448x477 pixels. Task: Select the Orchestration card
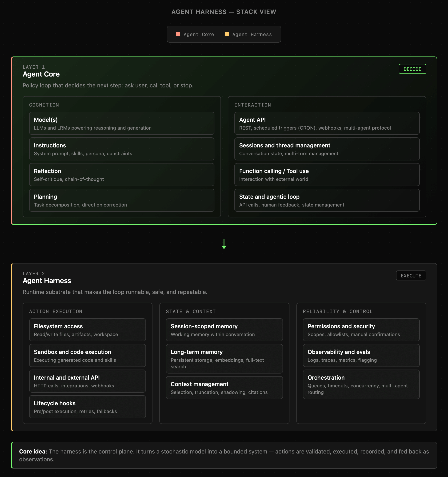tap(361, 384)
